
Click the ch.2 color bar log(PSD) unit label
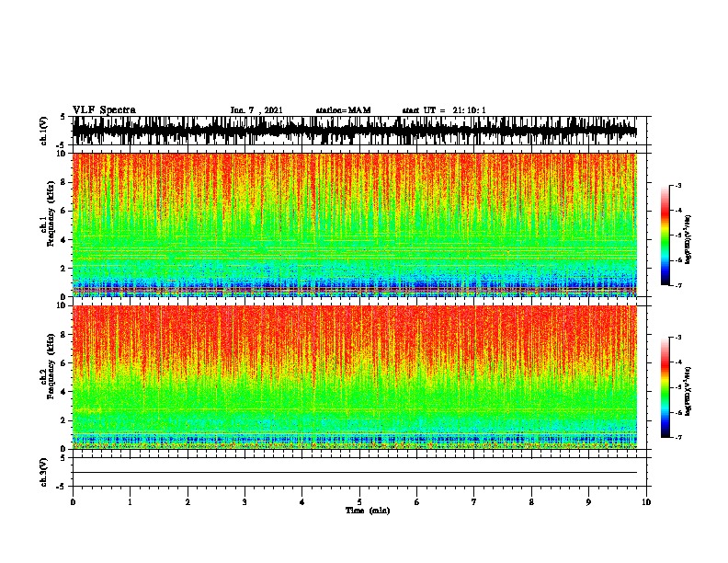pyautogui.click(x=688, y=391)
